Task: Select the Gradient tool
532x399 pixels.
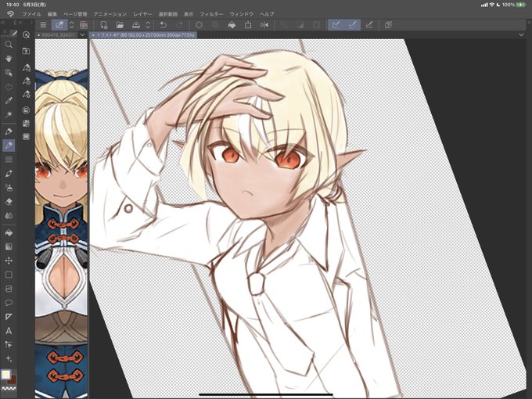Action: 9,246
